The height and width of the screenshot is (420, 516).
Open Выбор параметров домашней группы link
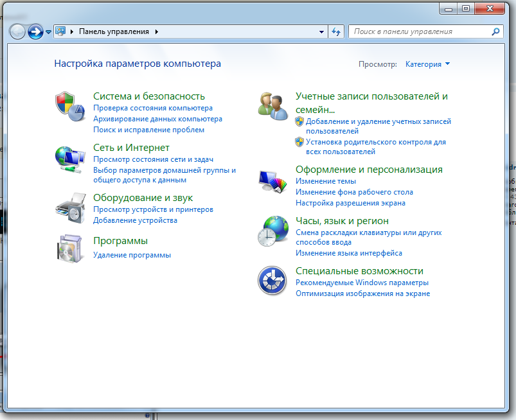click(x=165, y=175)
